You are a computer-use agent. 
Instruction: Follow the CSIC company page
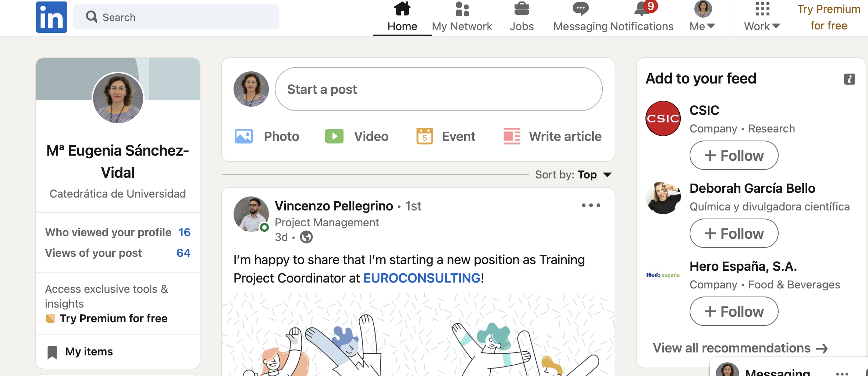733,155
